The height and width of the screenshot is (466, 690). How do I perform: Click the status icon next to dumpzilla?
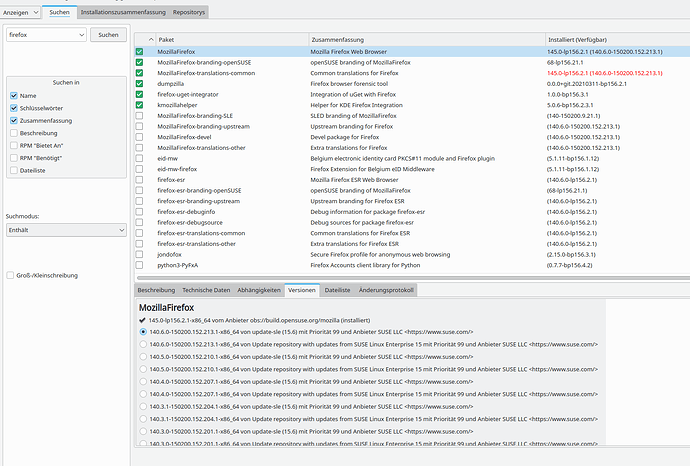140,84
